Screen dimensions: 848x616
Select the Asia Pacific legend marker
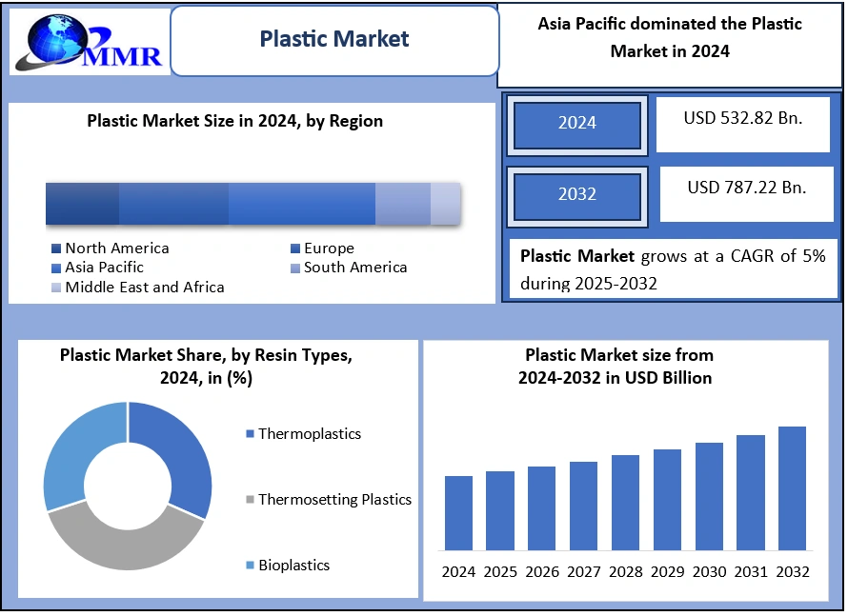click(55, 268)
